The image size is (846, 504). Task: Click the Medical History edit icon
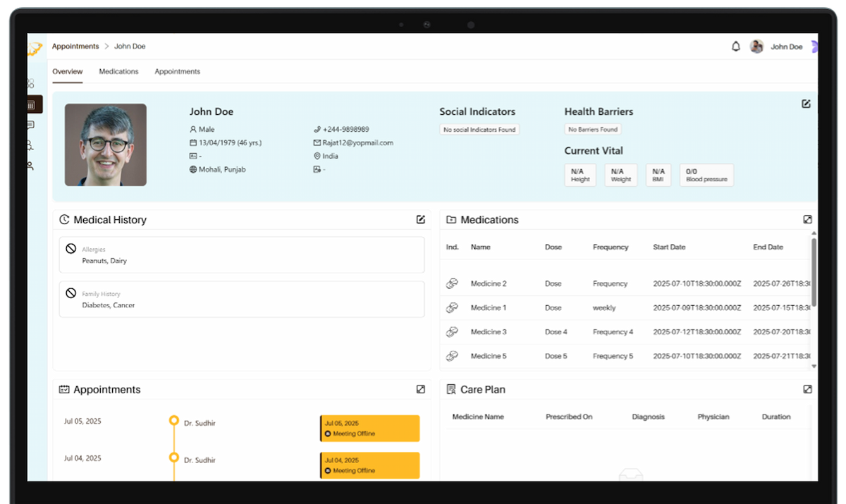(x=420, y=220)
